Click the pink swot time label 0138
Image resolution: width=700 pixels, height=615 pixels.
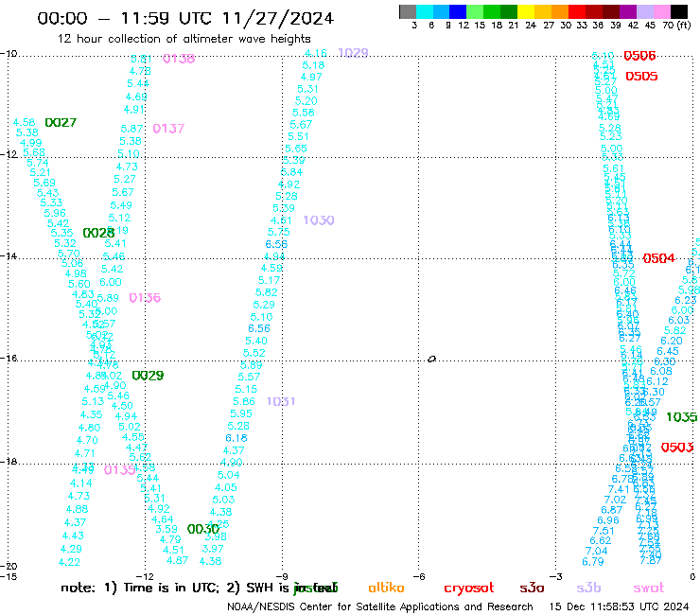click(x=179, y=59)
